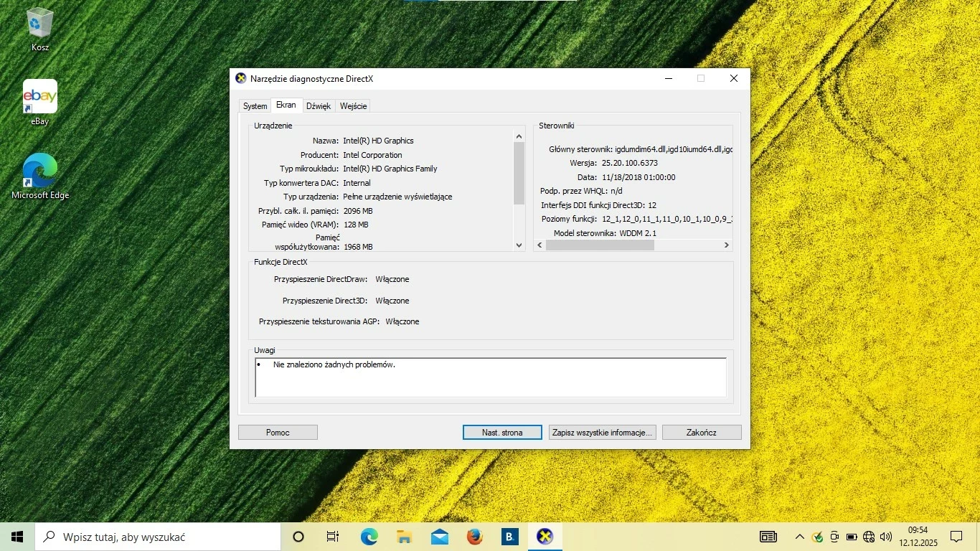Click Zapisz wszystkie informacje

[x=602, y=432]
